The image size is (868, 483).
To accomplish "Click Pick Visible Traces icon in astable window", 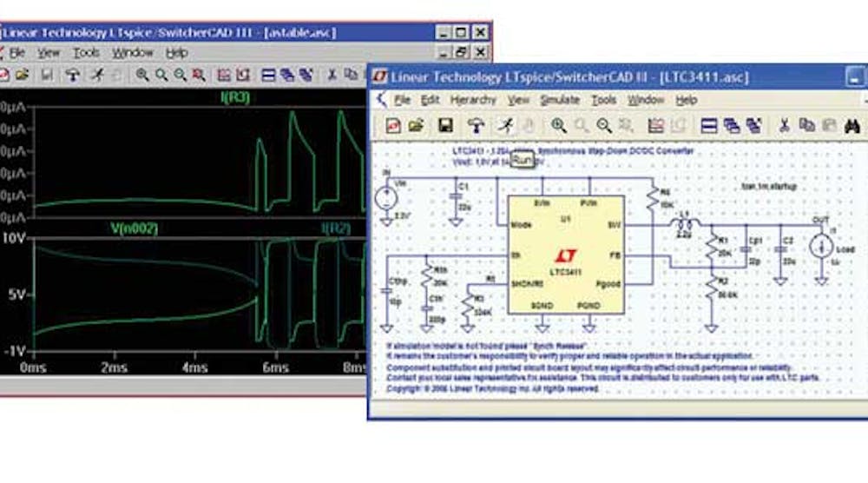I will [x=224, y=75].
